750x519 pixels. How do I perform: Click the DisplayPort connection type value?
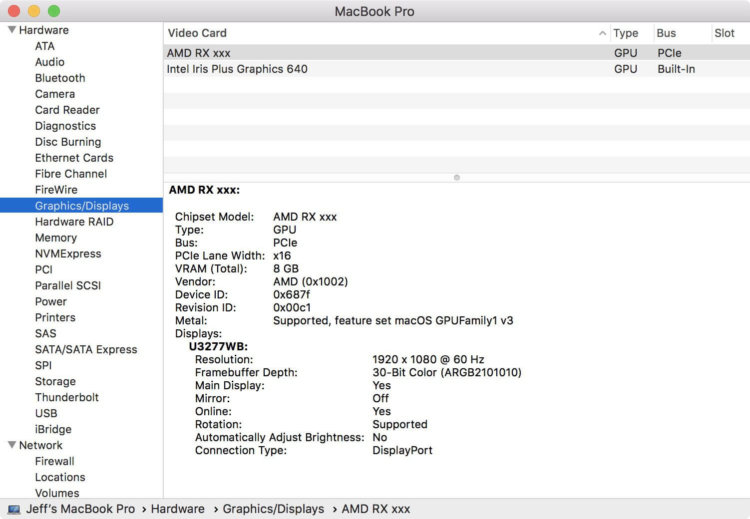point(402,450)
